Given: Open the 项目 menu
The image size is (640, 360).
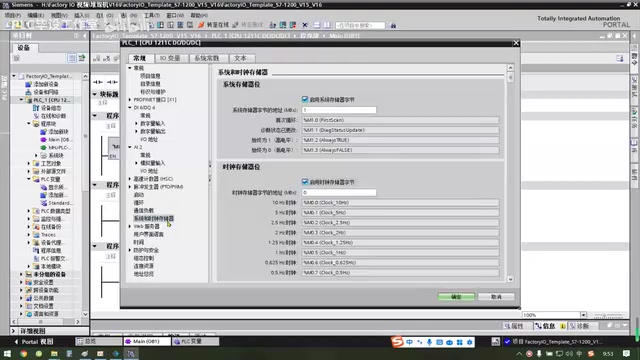Looking at the screenshot, I should click(x=13, y=15).
